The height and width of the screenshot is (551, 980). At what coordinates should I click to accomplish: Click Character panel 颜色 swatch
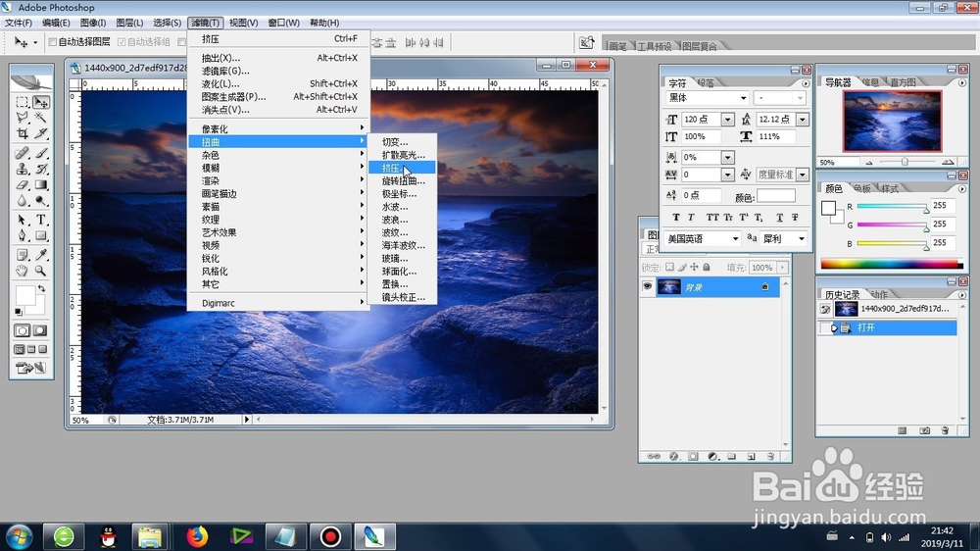(775, 196)
